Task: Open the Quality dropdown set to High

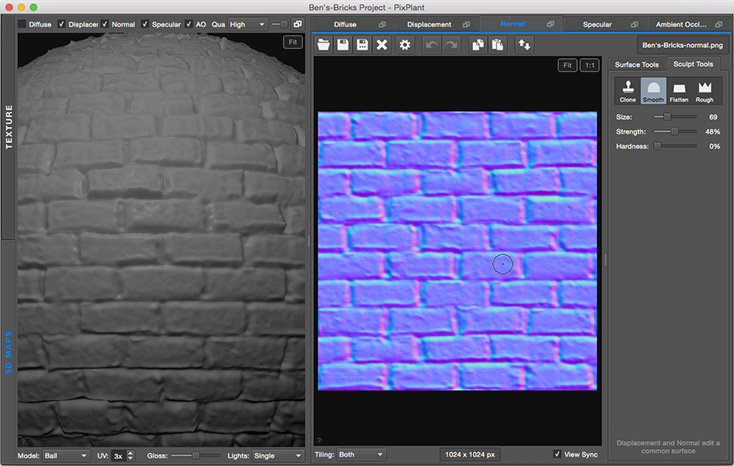Action: tap(250, 24)
